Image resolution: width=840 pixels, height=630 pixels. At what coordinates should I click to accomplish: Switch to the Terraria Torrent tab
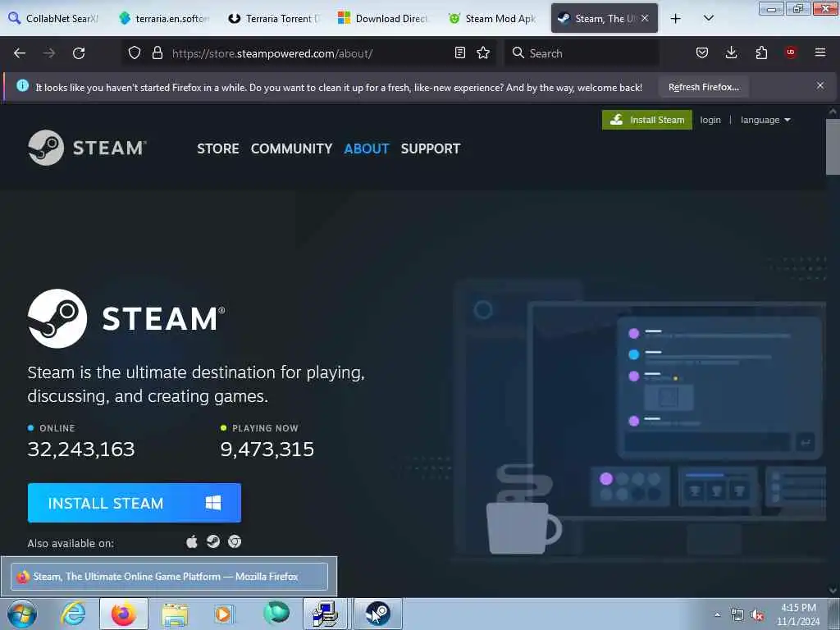tap(275, 19)
